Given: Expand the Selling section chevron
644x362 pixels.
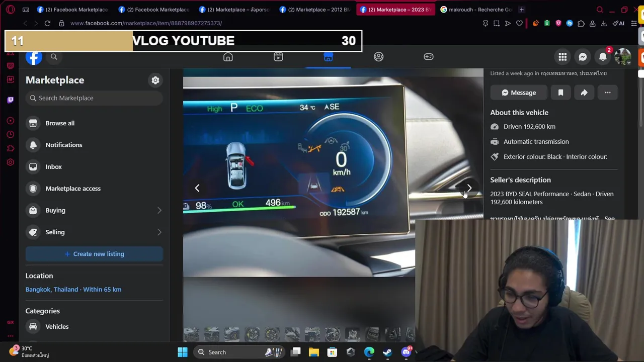Looking at the screenshot, I should 159,232.
